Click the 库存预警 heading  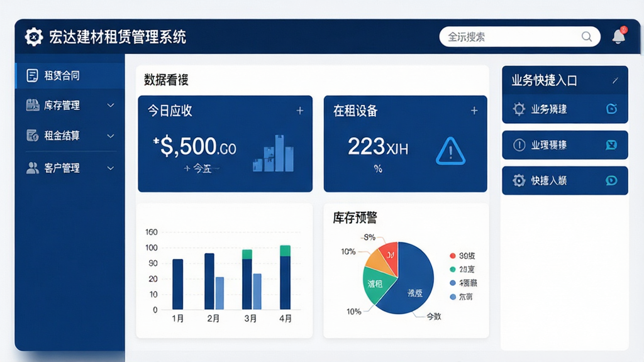(355, 217)
